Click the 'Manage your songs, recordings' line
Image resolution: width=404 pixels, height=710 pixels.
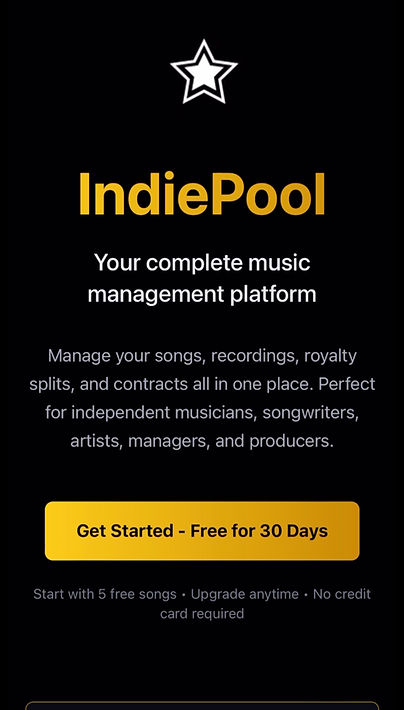coord(202,356)
